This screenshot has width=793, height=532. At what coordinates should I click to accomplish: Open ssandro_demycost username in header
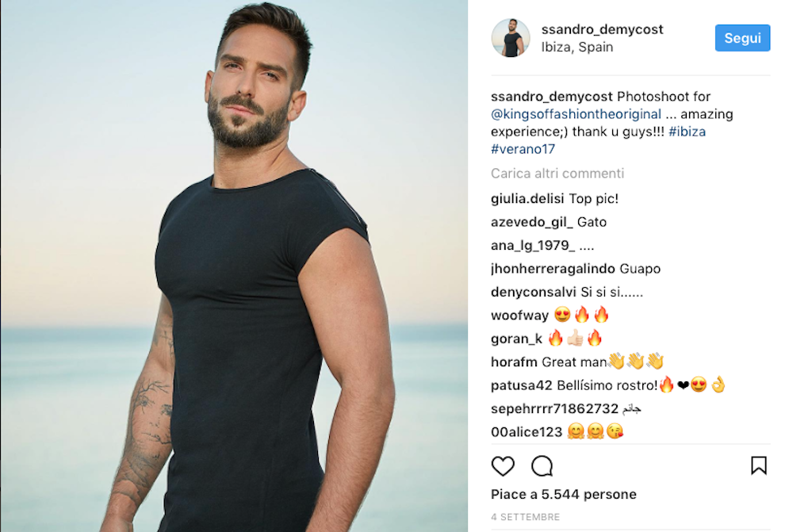(602, 29)
